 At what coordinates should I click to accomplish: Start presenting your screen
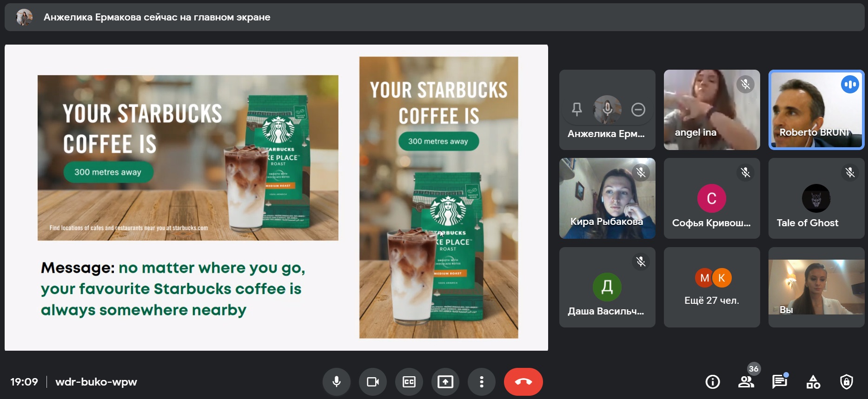[x=445, y=382]
